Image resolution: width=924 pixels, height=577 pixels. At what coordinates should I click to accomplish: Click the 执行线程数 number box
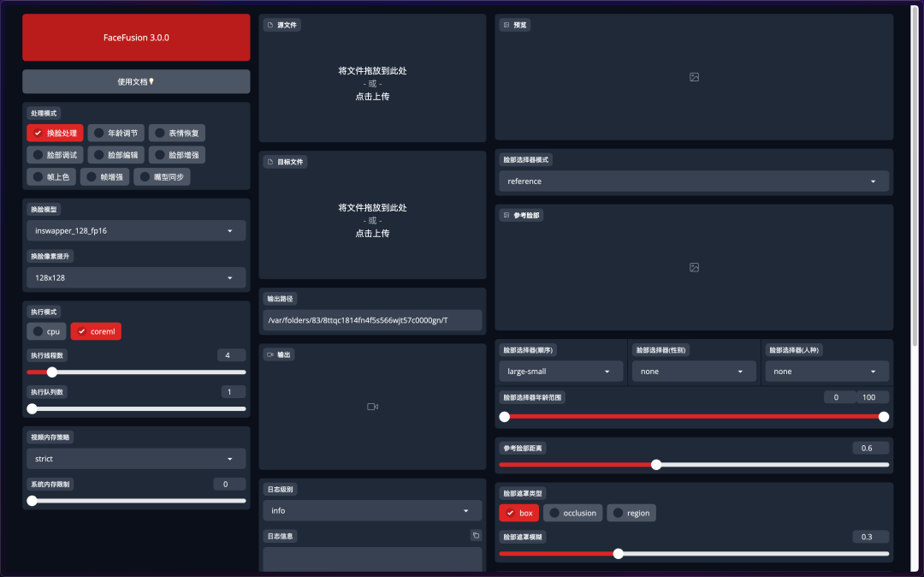click(x=230, y=355)
